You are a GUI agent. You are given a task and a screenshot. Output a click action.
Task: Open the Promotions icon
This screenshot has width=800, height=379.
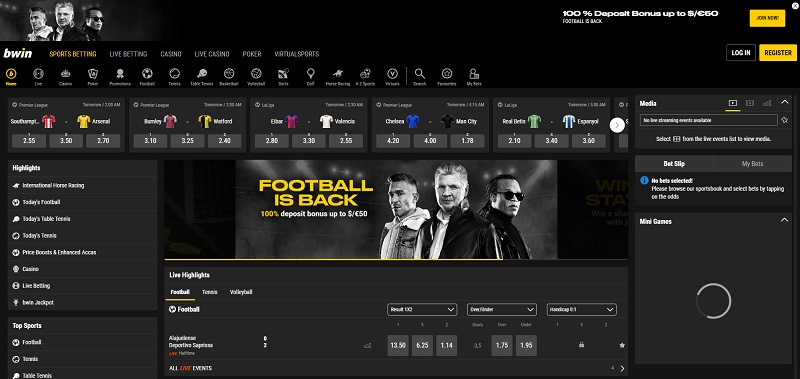tap(120, 77)
